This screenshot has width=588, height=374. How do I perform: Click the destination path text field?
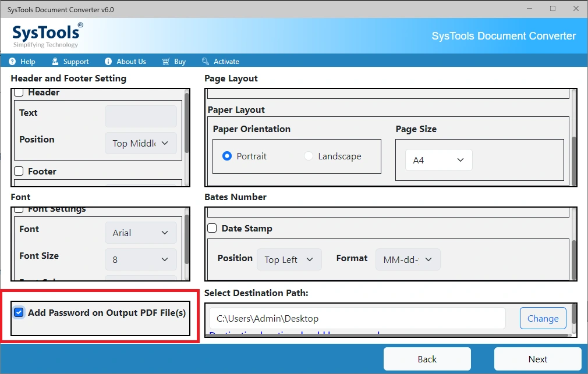pos(357,318)
